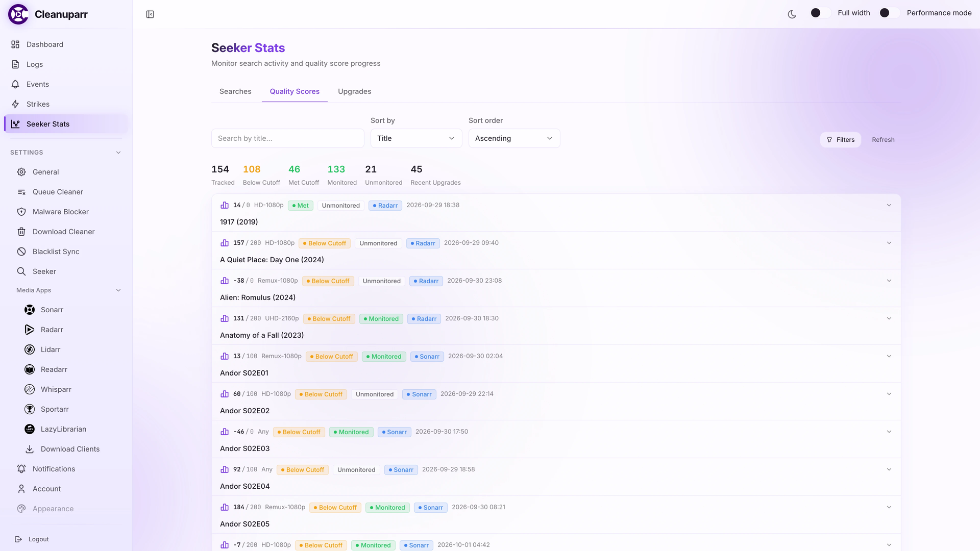Click the Download Cleaner trash icon
Image resolution: width=980 pixels, height=551 pixels.
click(x=21, y=232)
